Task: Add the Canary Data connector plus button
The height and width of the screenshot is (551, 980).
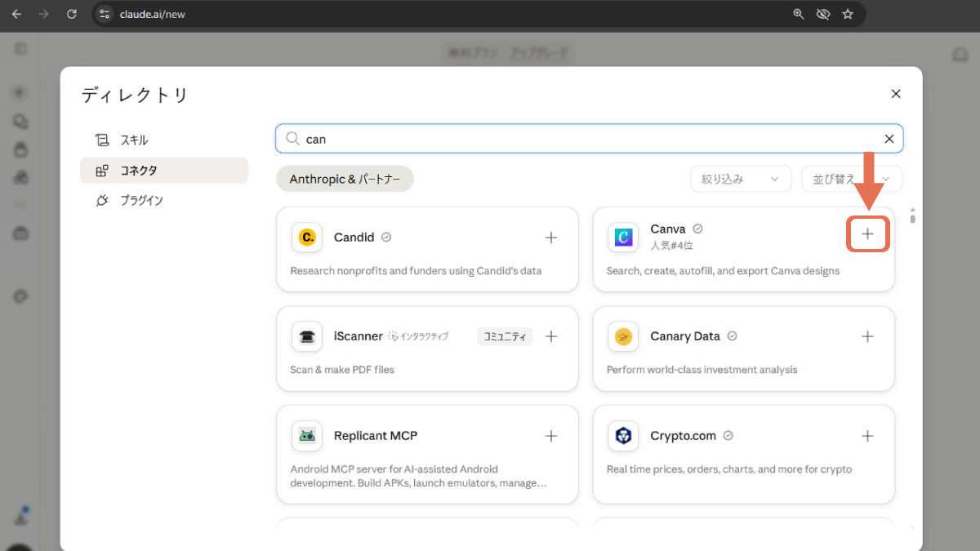Action: pos(867,336)
